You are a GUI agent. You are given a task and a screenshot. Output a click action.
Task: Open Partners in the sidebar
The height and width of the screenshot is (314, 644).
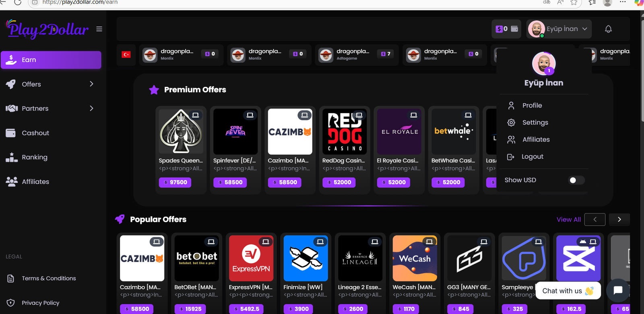(51, 109)
